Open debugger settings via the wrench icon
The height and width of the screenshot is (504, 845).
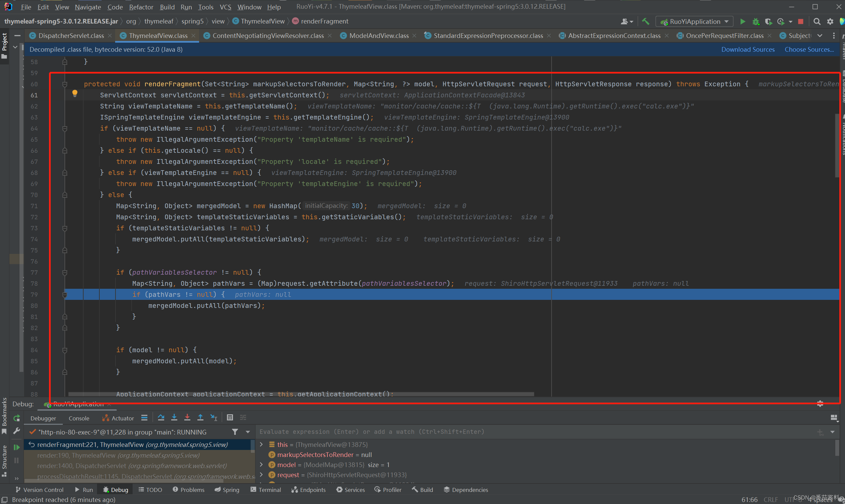point(16,431)
